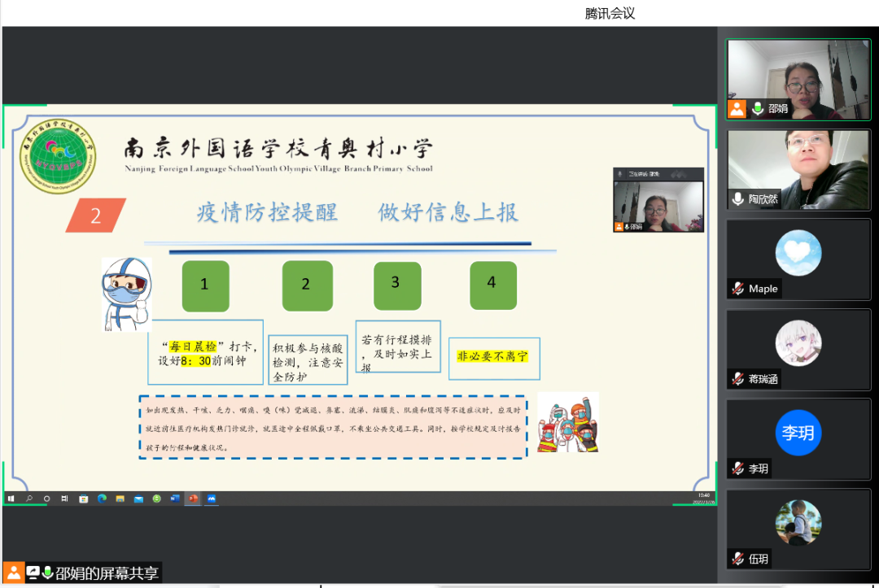Image resolution: width=879 pixels, height=588 pixels.
Task: Click the Tencent Meeting taskbar icon
Action: 212,499
